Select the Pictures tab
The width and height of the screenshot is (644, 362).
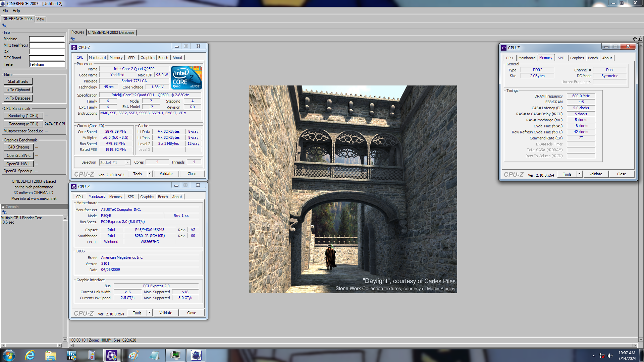tap(78, 33)
